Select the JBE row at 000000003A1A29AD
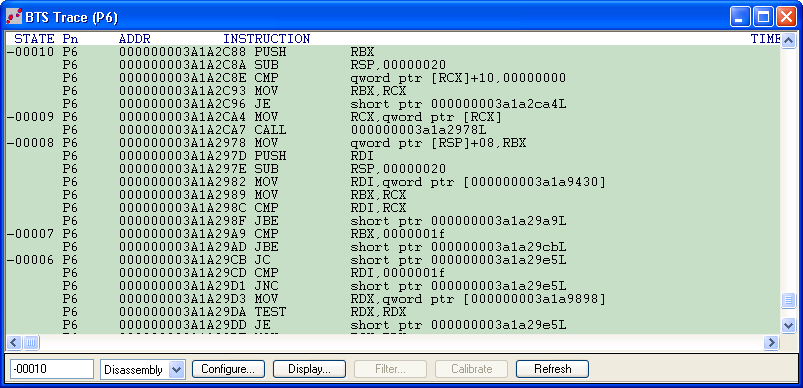803x388 pixels. [393, 247]
